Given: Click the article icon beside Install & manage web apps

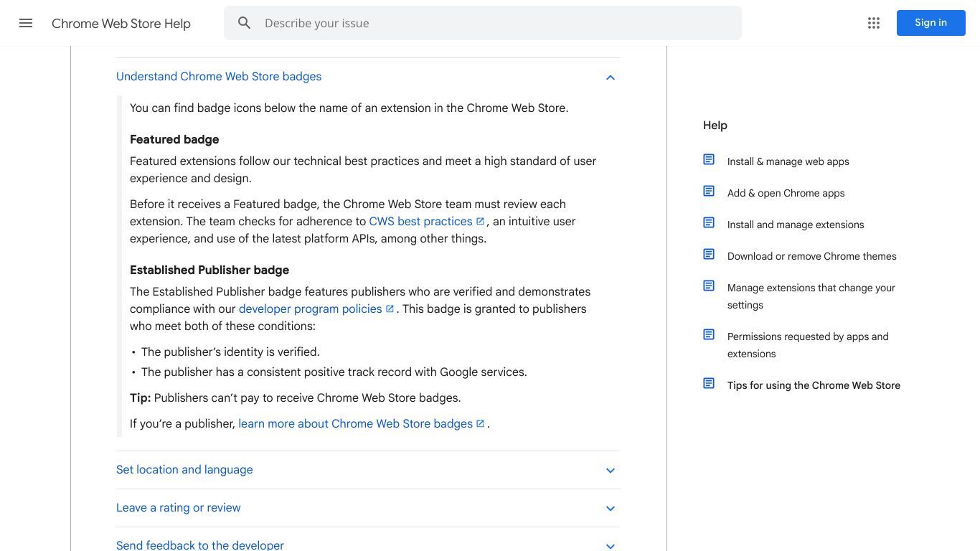Looking at the screenshot, I should pyautogui.click(x=709, y=160).
